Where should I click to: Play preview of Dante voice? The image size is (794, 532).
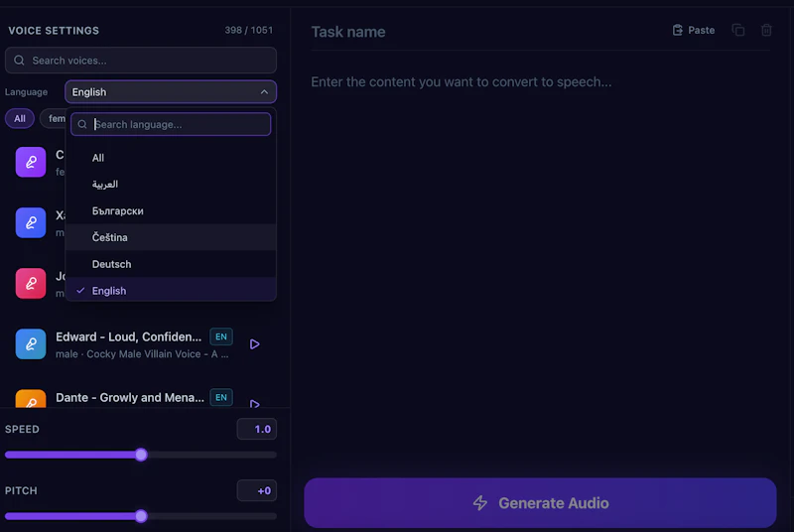(x=255, y=403)
